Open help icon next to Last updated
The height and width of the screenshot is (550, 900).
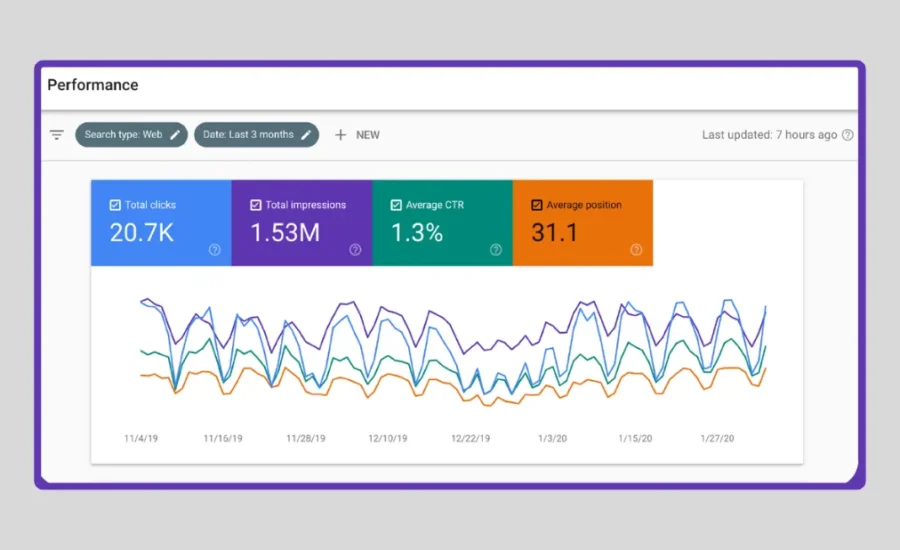pos(848,135)
